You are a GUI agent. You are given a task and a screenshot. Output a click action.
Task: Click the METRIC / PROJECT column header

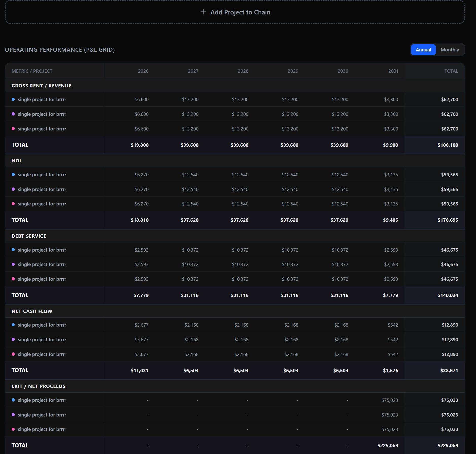pos(32,71)
